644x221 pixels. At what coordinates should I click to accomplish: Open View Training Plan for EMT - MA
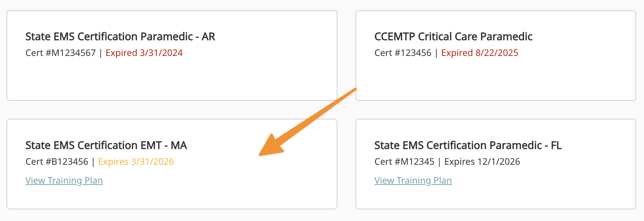tap(64, 181)
